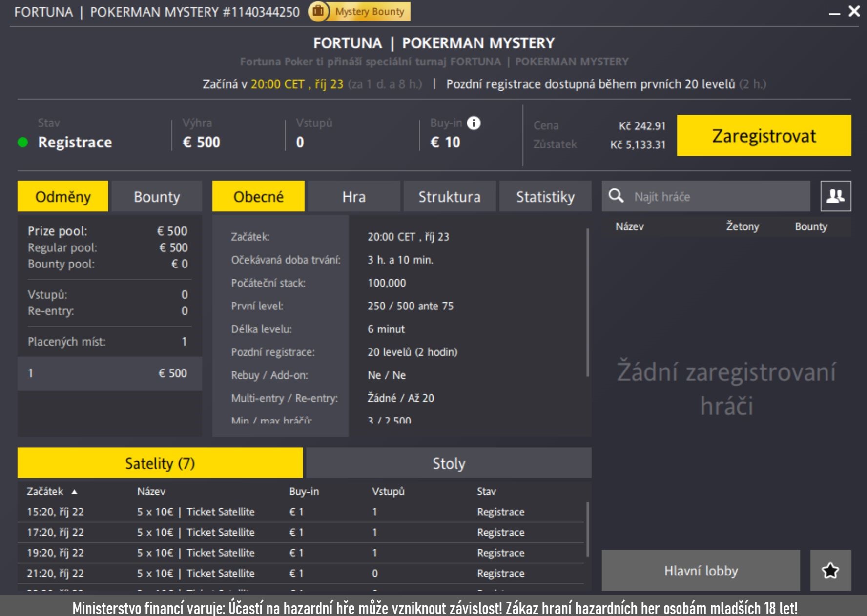This screenshot has width=867, height=616.
Task: Click the search magnifier icon
Action: [616, 196]
